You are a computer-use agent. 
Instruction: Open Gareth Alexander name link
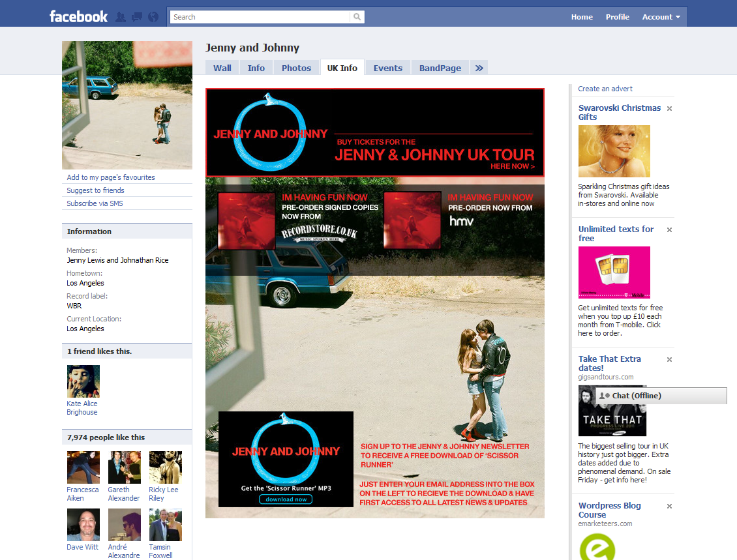point(124,494)
